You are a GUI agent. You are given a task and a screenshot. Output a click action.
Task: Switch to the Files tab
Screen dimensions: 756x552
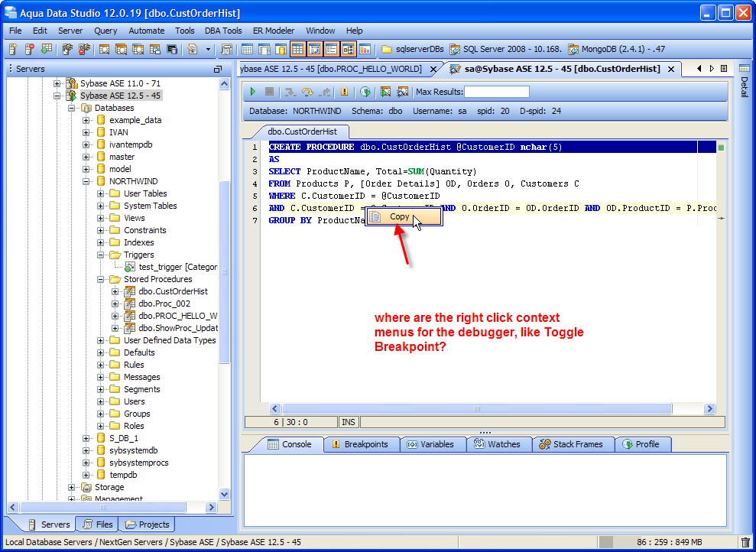point(98,524)
